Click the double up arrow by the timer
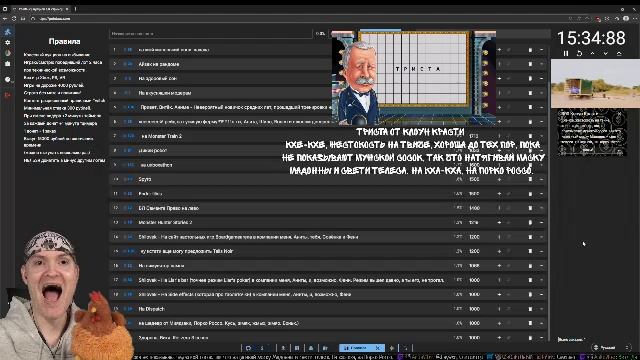 point(619,53)
